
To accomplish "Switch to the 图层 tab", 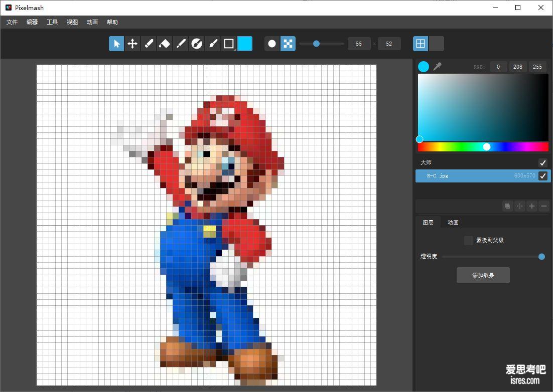I will point(428,223).
